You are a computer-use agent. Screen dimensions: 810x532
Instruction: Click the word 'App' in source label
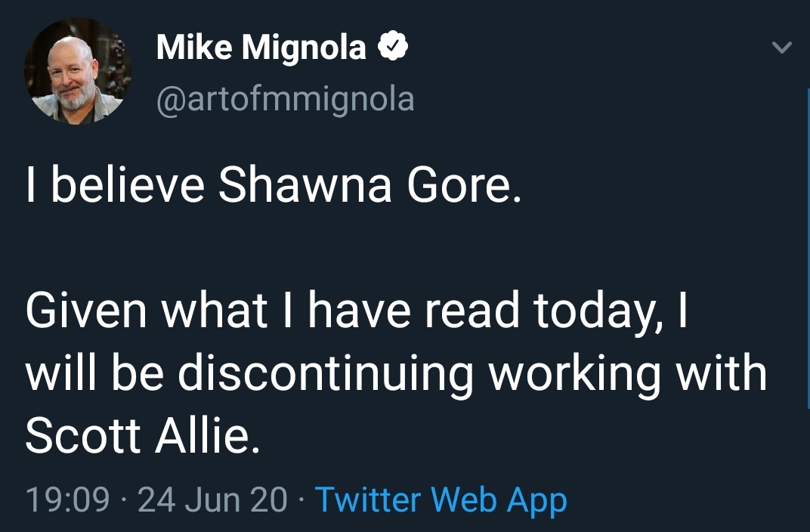coord(536,501)
